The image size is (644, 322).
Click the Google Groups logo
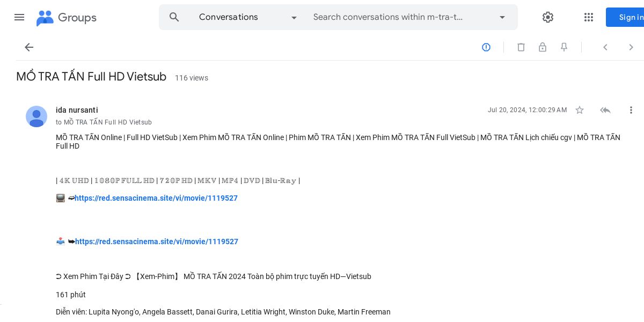(x=67, y=18)
